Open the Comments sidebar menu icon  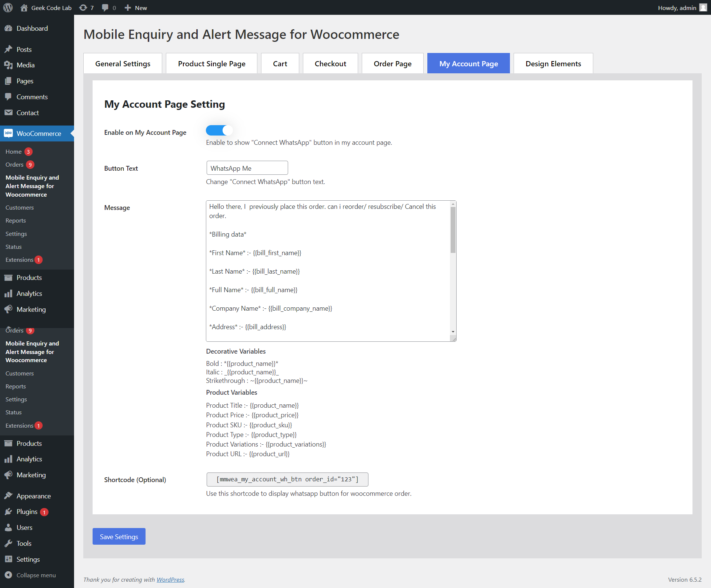click(x=9, y=97)
